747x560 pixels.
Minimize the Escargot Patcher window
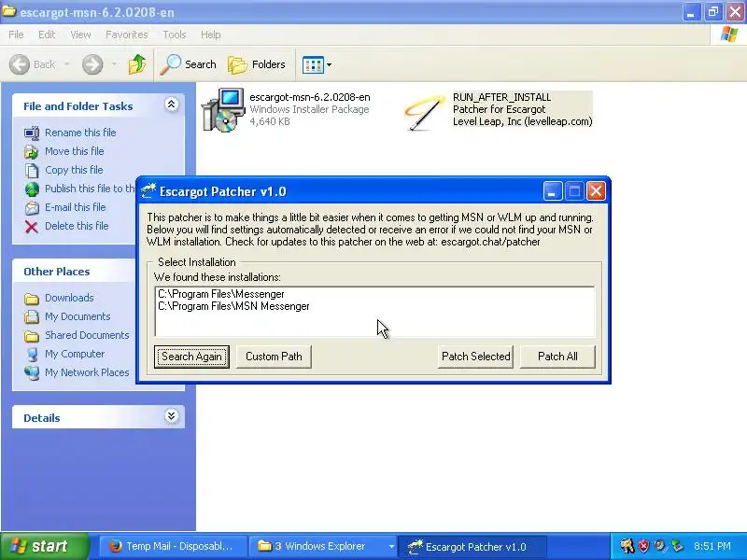(553, 191)
